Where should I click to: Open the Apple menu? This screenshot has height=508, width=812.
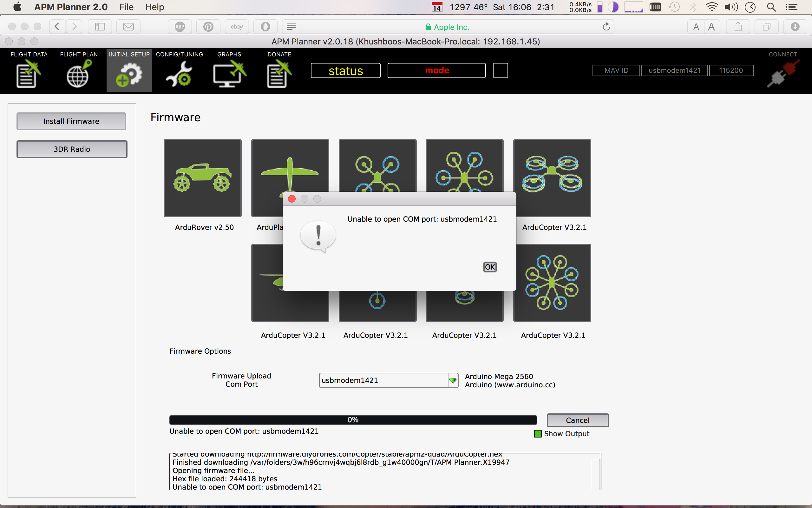(x=17, y=7)
